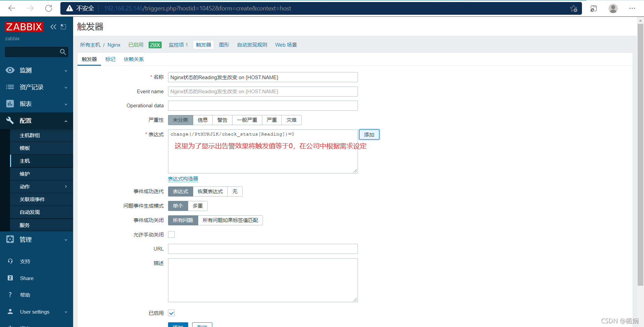Expand the 管理 menu chevron

tap(66, 240)
